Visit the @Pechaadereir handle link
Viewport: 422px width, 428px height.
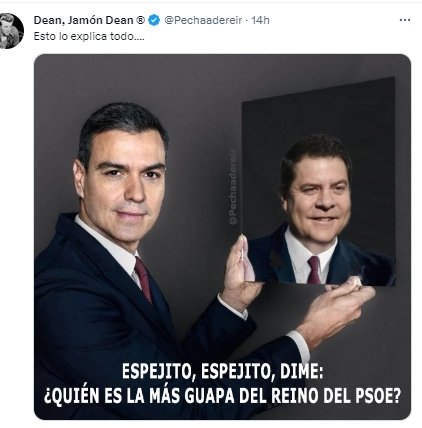pos(203,20)
